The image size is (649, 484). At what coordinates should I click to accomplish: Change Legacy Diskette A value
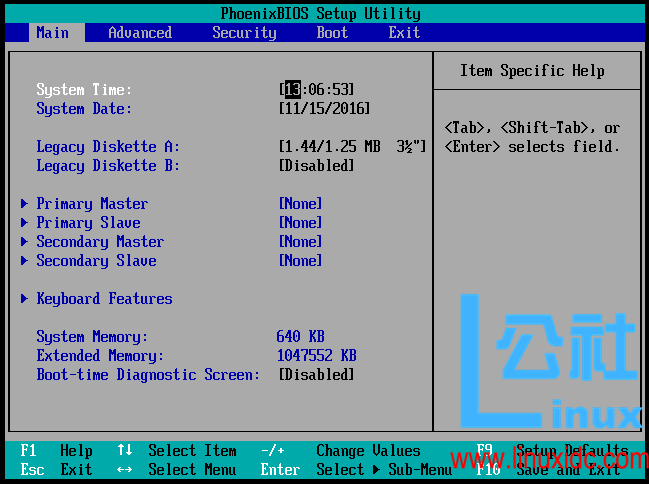pos(352,147)
